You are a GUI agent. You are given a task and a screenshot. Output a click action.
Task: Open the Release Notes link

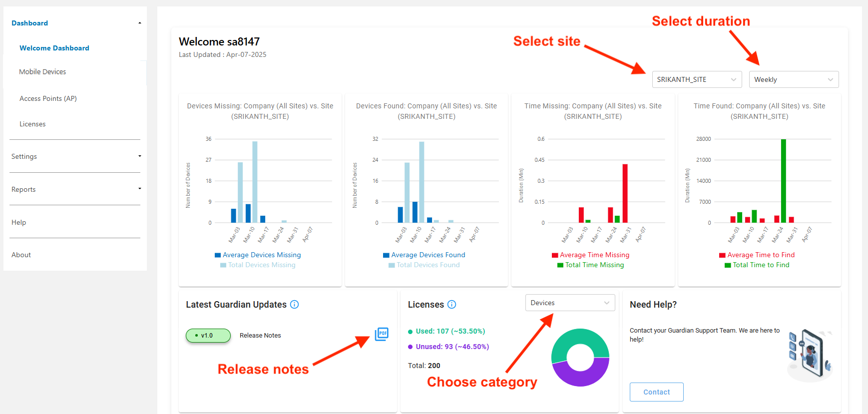click(x=260, y=336)
